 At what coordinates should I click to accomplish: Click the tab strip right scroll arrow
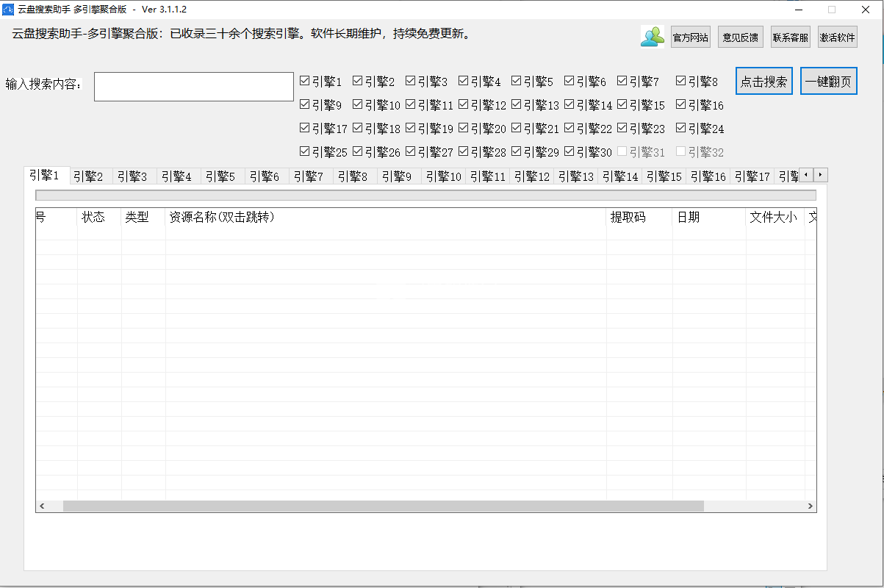(821, 175)
